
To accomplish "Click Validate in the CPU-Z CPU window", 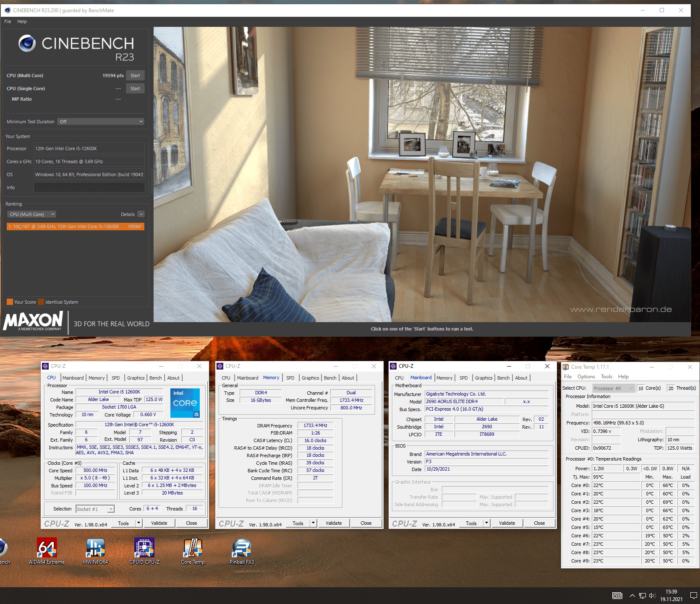I will tap(159, 523).
